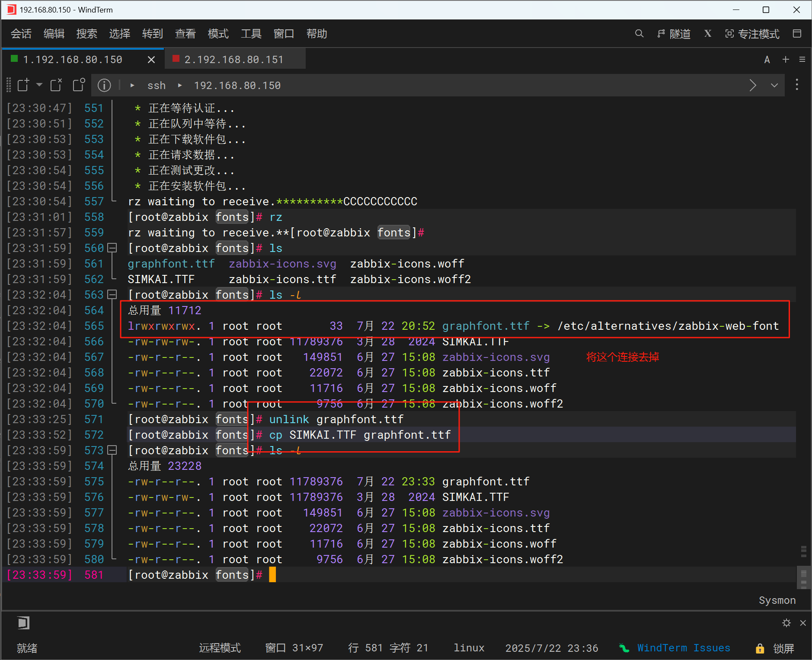Open the 帮助 menu

tap(317, 34)
